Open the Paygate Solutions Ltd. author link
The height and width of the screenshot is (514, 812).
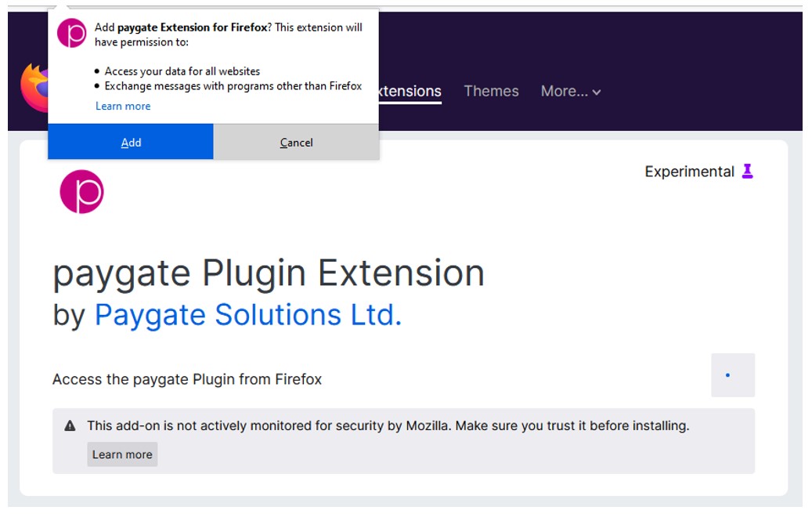248,314
